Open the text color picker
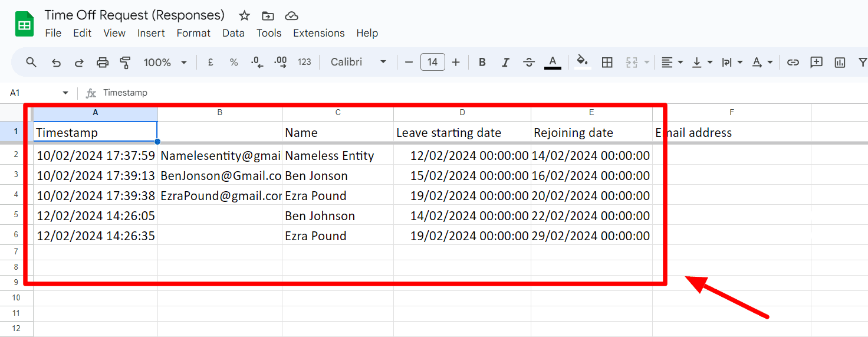The height and width of the screenshot is (337, 868). (x=553, y=62)
